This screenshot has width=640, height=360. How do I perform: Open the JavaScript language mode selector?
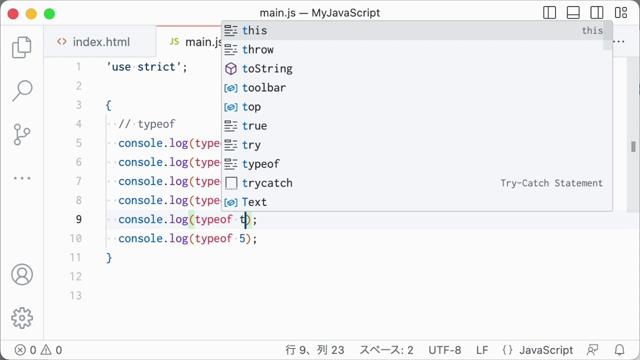[538, 350]
